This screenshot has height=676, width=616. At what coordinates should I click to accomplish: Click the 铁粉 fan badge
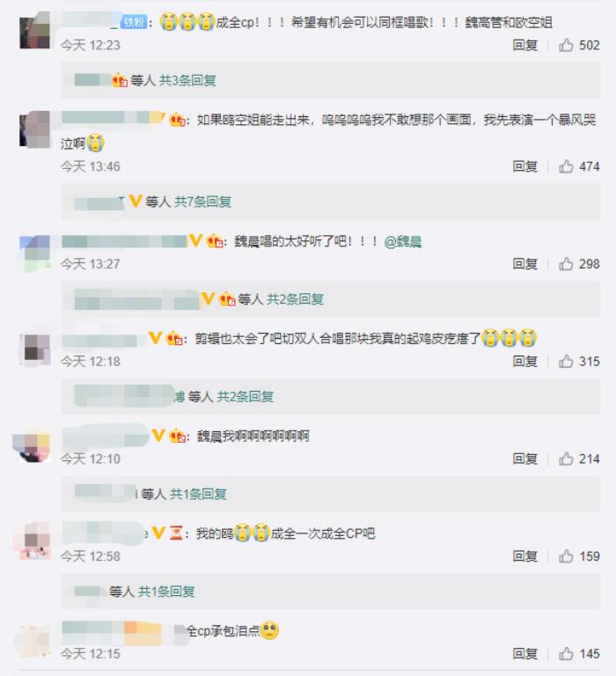point(134,22)
